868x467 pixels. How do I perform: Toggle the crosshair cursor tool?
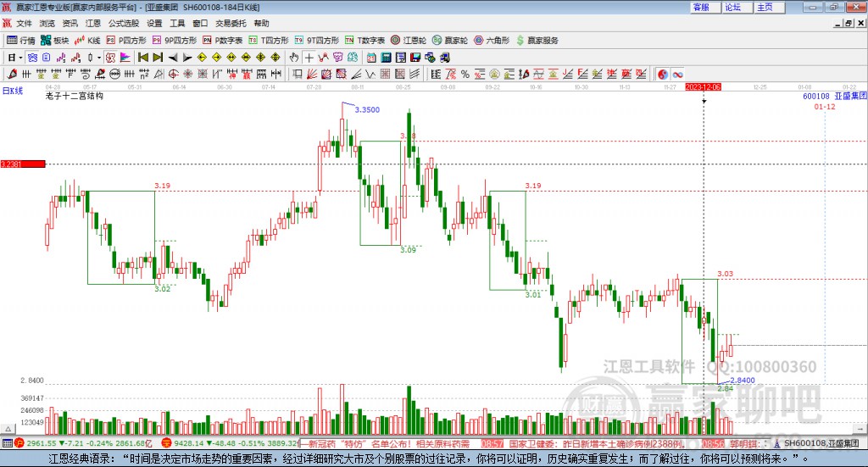coord(309,58)
